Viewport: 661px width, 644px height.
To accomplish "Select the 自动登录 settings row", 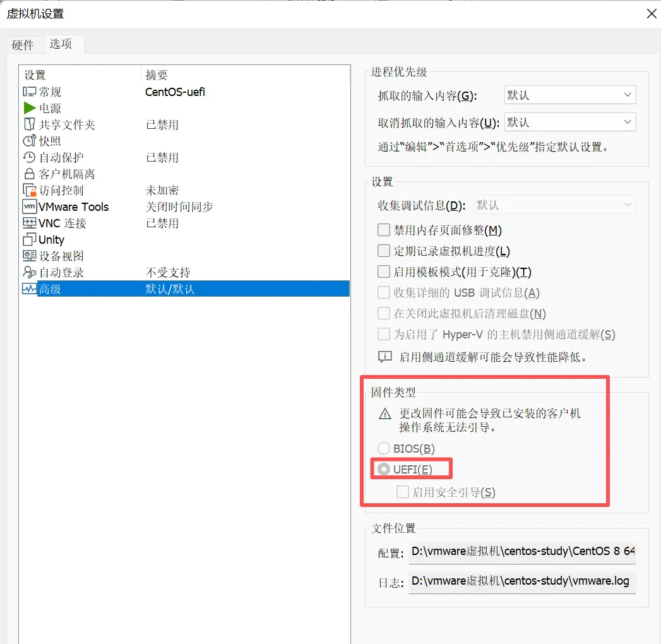I will coord(186,272).
